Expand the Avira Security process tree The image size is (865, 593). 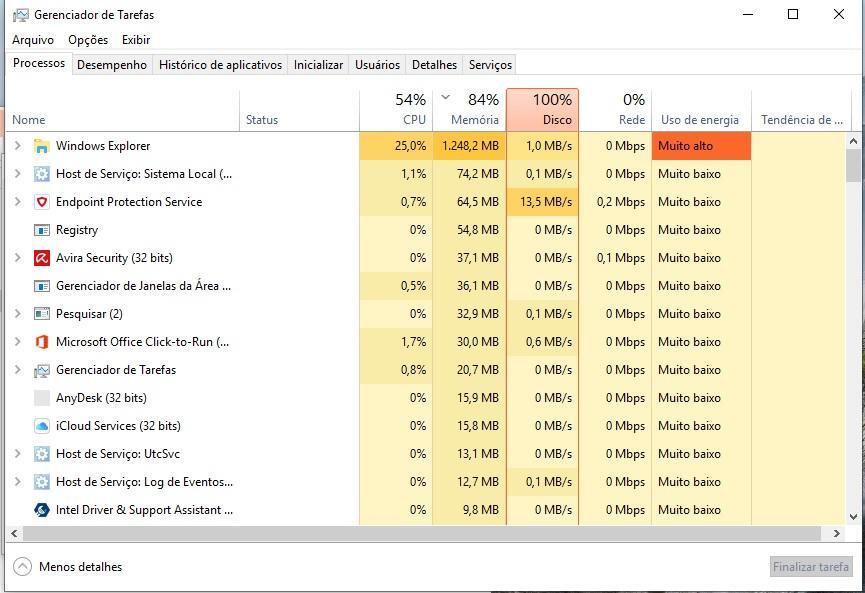tap(18, 258)
